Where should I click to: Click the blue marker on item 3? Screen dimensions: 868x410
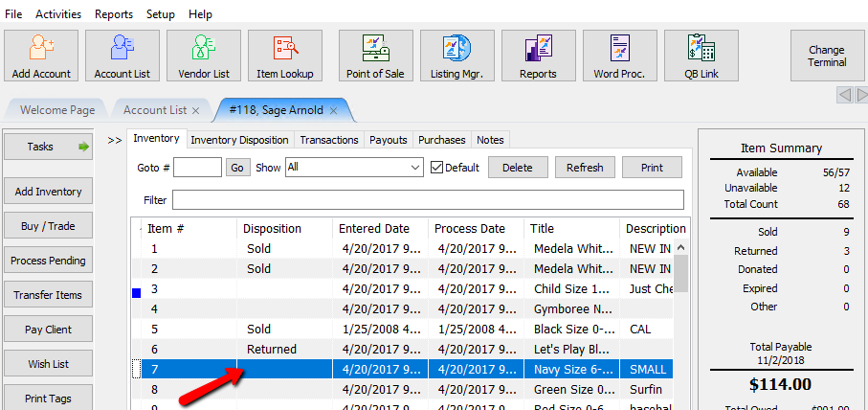pos(136,292)
